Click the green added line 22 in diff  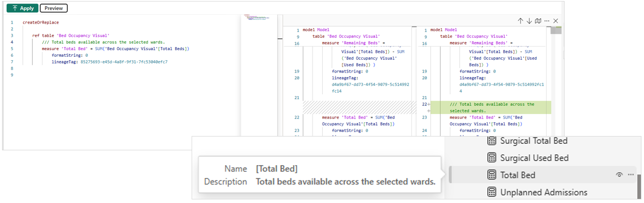(490, 107)
